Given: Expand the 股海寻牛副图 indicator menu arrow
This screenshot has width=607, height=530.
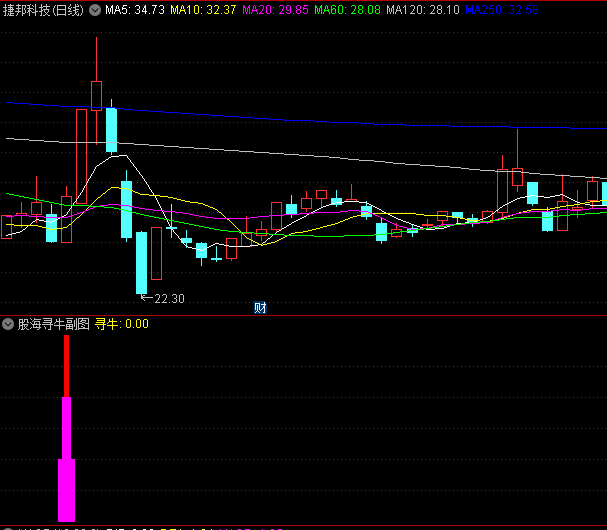Looking at the screenshot, I should [8, 324].
